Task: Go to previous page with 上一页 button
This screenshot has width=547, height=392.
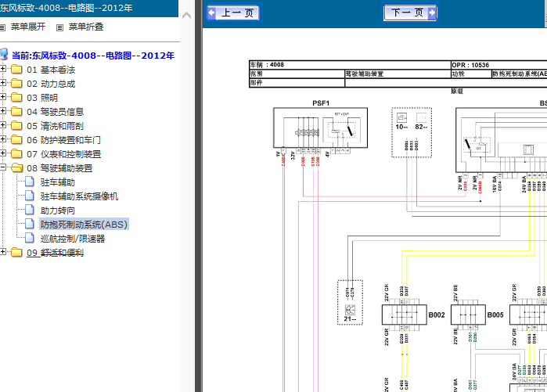Action: point(233,13)
